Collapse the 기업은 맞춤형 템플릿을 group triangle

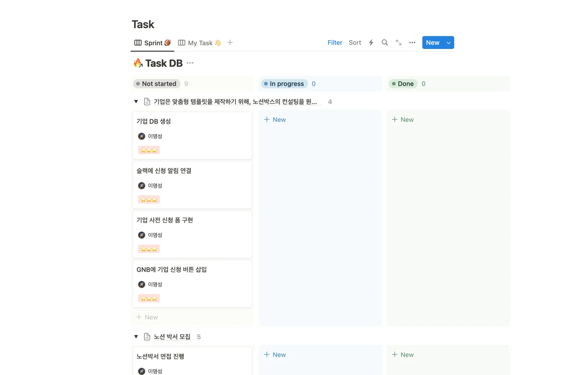[x=136, y=102]
